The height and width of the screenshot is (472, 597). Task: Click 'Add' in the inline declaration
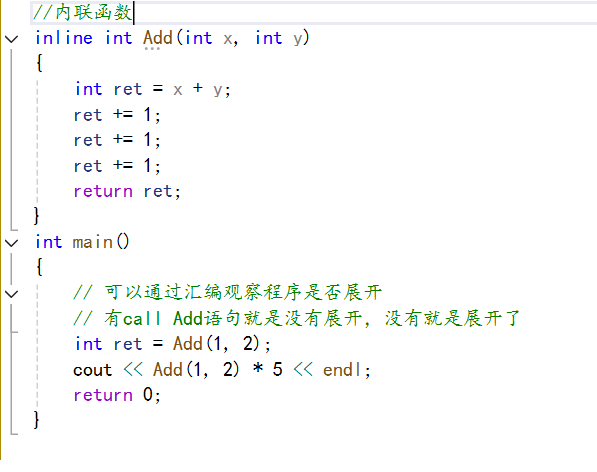[158, 38]
